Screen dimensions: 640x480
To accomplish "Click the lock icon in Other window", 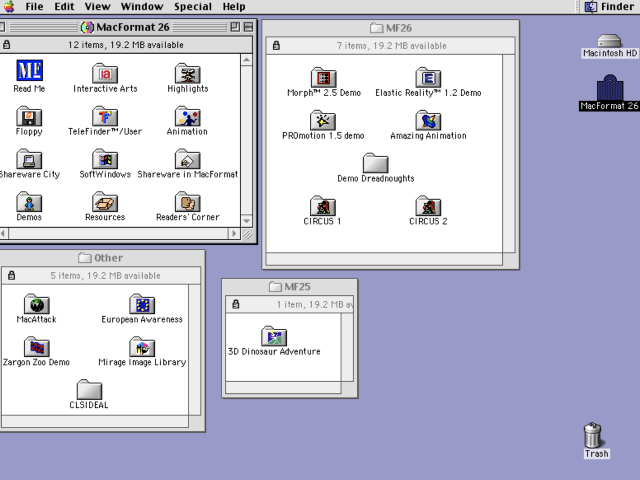I will 11,275.
